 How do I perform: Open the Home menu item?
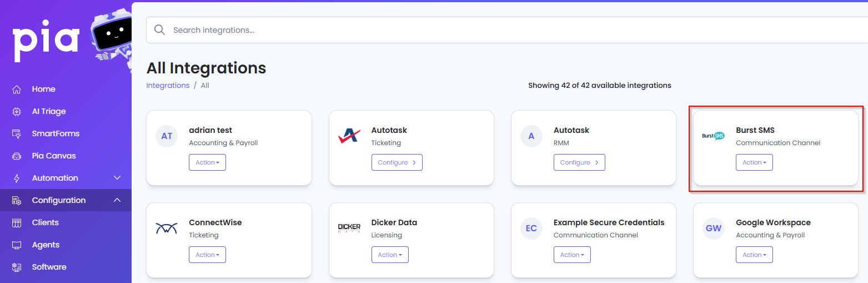[x=66, y=89]
